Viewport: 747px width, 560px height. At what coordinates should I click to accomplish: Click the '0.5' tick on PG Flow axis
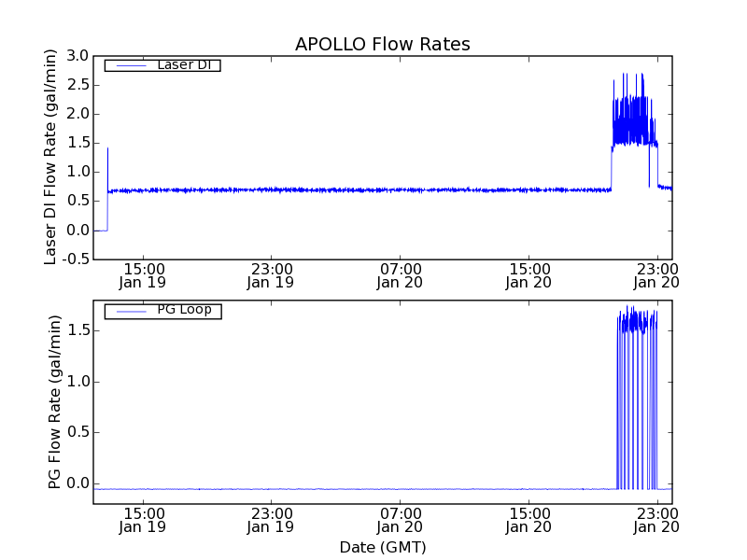tap(78, 432)
